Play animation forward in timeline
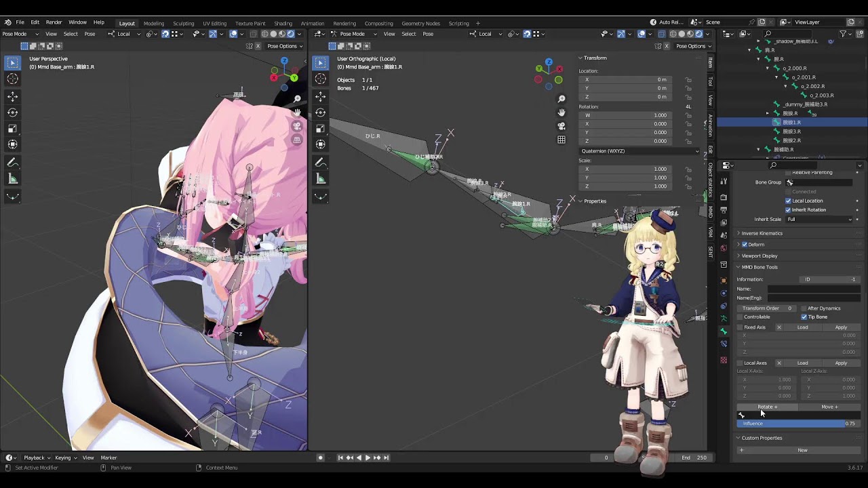The height and width of the screenshot is (488, 868). [x=368, y=457]
